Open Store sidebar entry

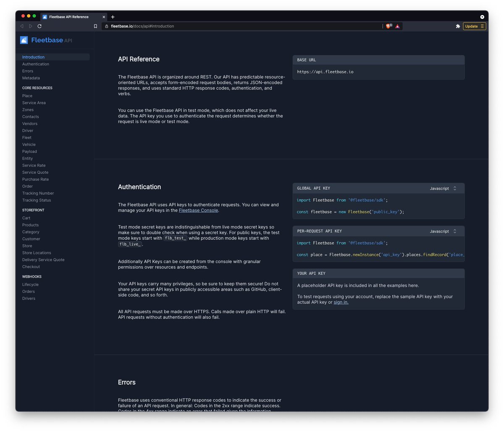point(27,246)
